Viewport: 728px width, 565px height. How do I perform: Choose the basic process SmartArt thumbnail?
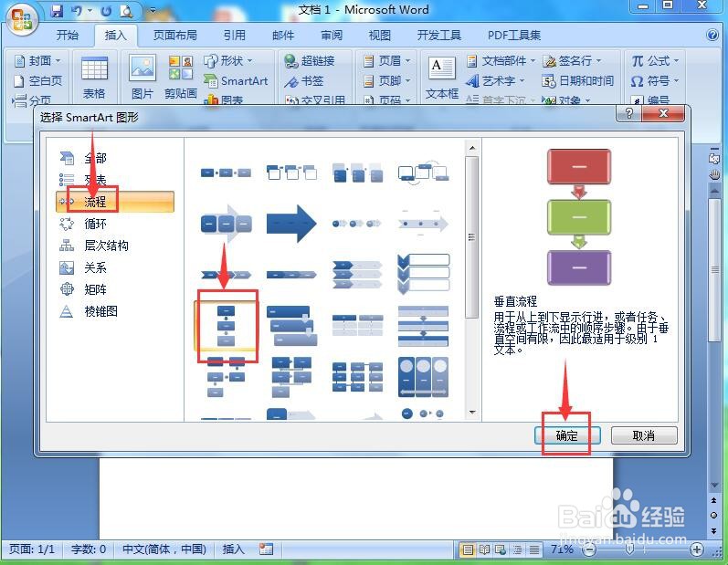click(227, 173)
